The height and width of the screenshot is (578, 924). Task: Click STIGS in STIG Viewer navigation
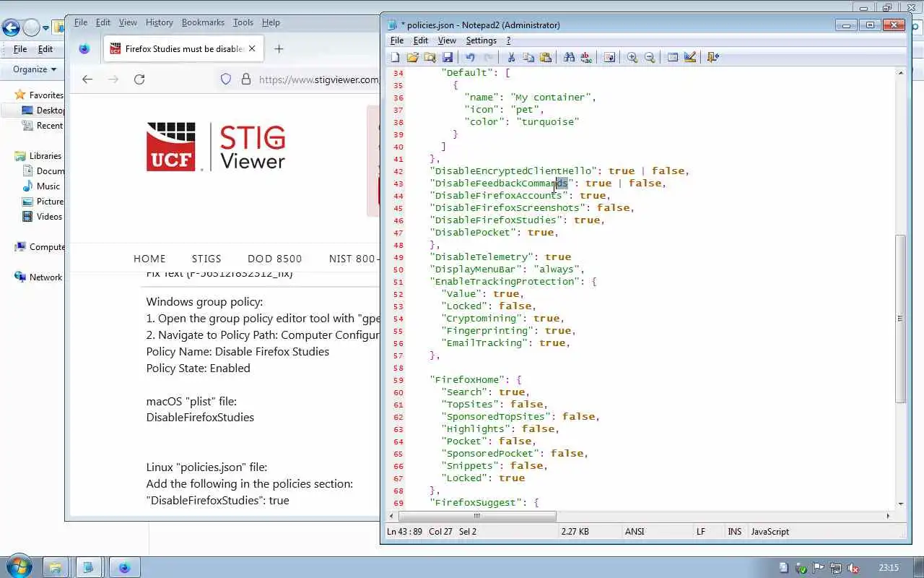[206, 259]
